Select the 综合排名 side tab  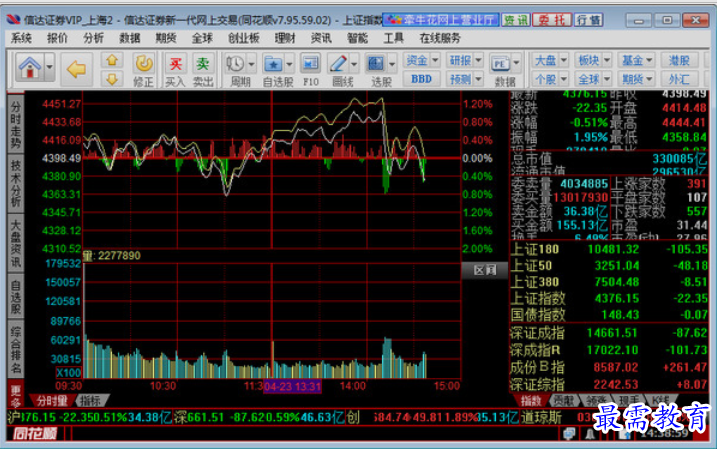coord(16,349)
